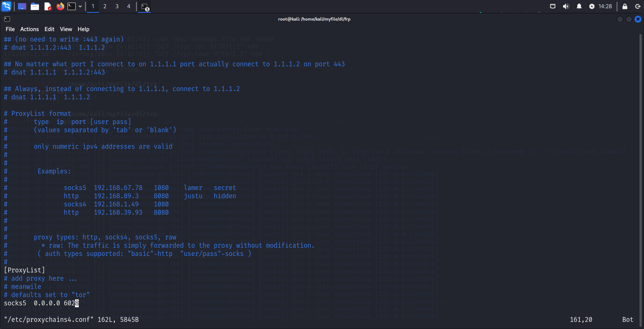The height and width of the screenshot is (329, 644).
Task: Click 'only numeric ipv4 addresses are valid'
Action: click(103, 147)
